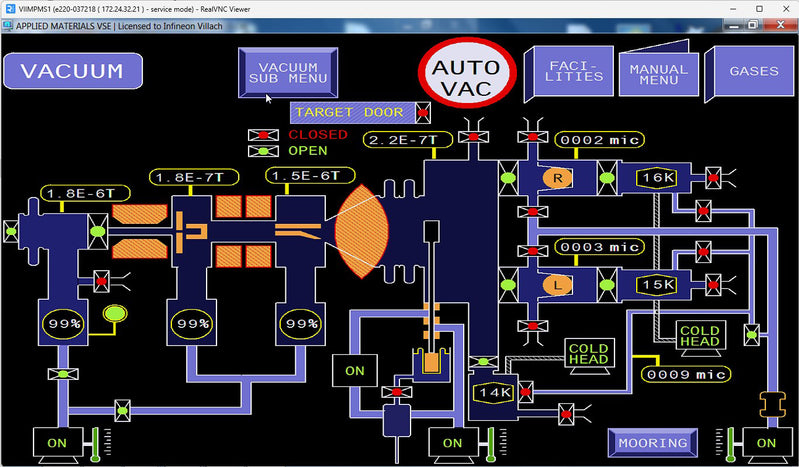799x467 pixels.
Task: Open the VACUUM SUB MENU
Action: pyautogui.click(x=288, y=72)
